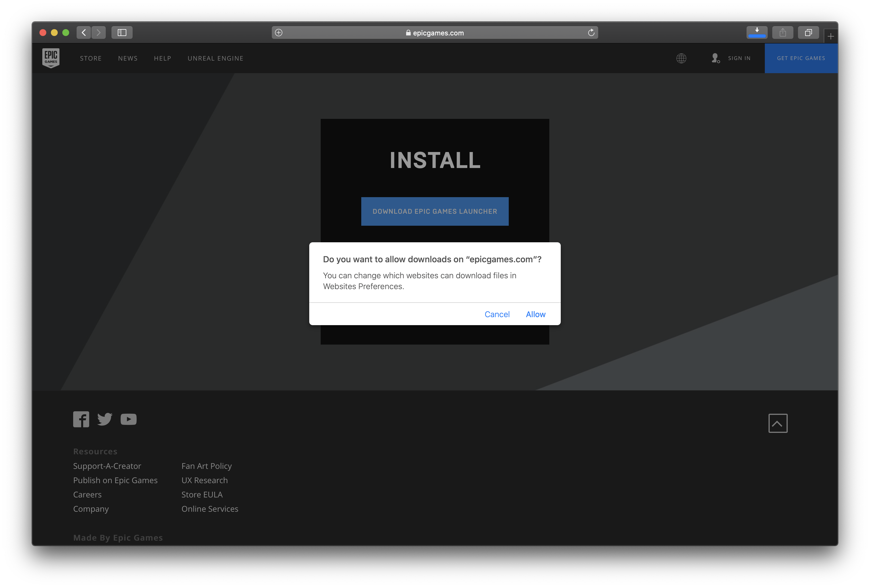Open Store EULA link
Image resolution: width=870 pixels, height=588 pixels.
[x=202, y=495]
